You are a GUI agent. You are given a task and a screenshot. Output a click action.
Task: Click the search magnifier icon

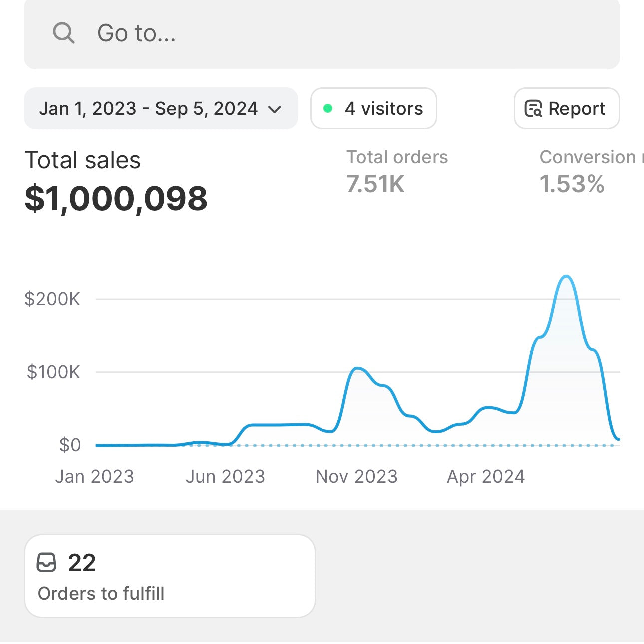point(63,33)
